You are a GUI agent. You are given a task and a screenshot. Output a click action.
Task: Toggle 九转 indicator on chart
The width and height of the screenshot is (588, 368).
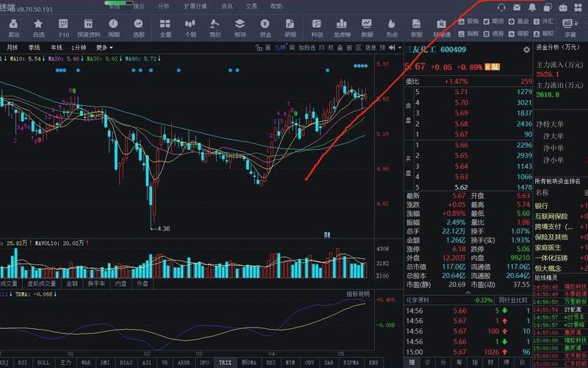pos(280,48)
